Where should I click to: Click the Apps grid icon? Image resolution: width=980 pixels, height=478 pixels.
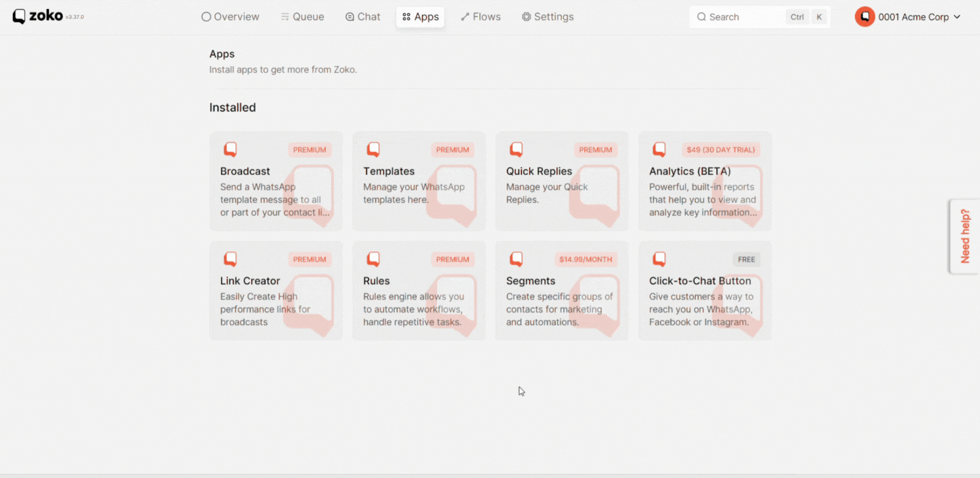407,17
